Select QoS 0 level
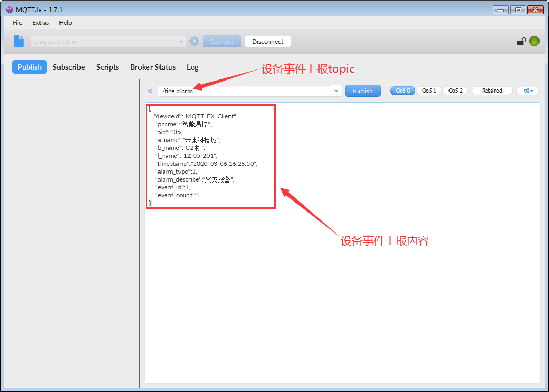The height and width of the screenshot is (392, 549). coord(402,91)
